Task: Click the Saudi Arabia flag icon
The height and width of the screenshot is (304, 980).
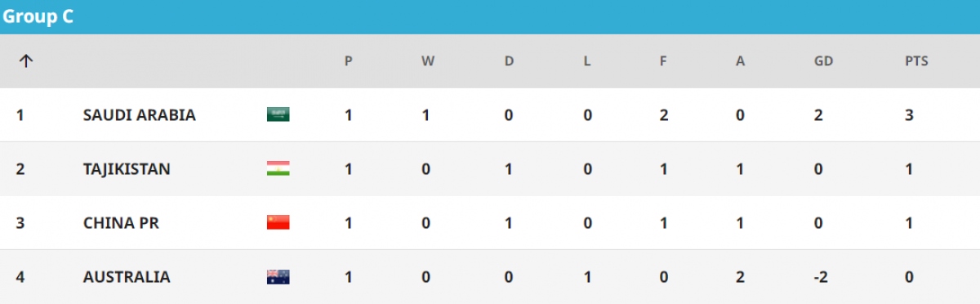Action: (x=278, y=114)
